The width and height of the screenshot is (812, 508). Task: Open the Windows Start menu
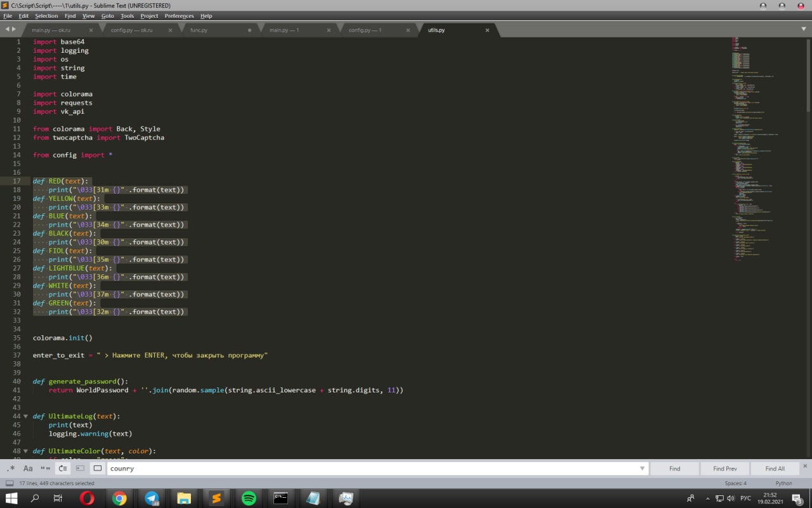pyautogui.click(x=11, y=498)
